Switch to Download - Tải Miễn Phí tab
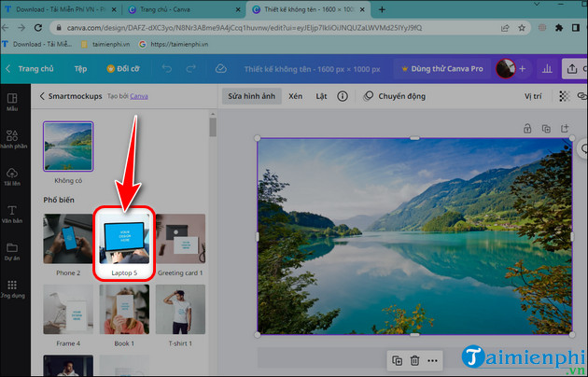 click(60, 9)
